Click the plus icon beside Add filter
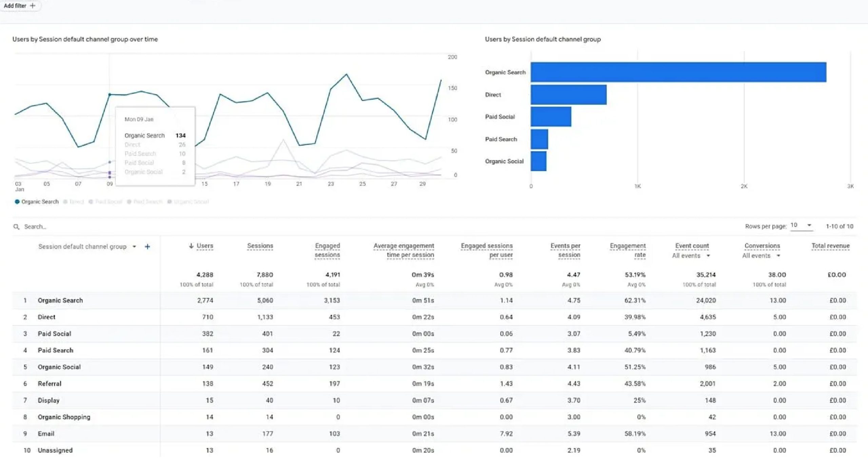 click(x=33, y=6)
